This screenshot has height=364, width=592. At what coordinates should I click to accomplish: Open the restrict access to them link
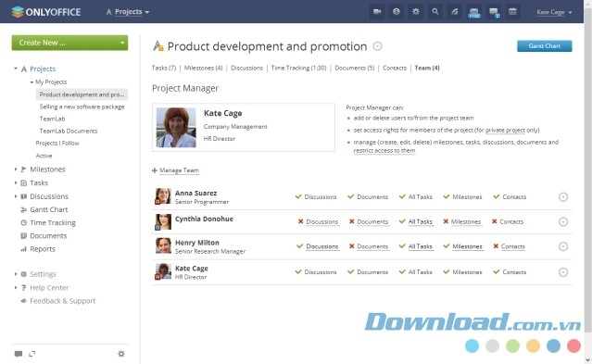(x=384, y=151)
